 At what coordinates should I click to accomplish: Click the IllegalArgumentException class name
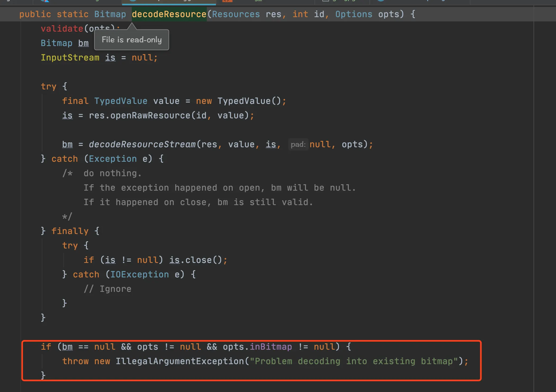pos(180,361)
